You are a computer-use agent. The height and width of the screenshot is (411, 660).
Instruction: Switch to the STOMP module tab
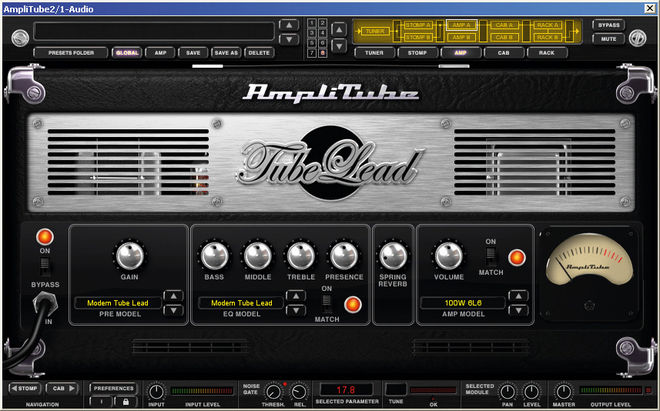pyautogui.click(x=418, y=53)
